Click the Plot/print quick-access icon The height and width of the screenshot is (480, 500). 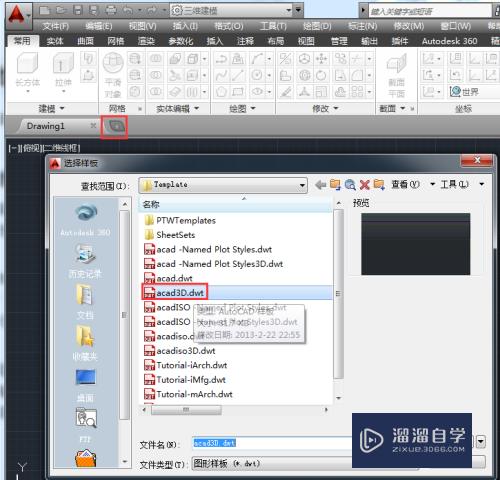(110, 11)
